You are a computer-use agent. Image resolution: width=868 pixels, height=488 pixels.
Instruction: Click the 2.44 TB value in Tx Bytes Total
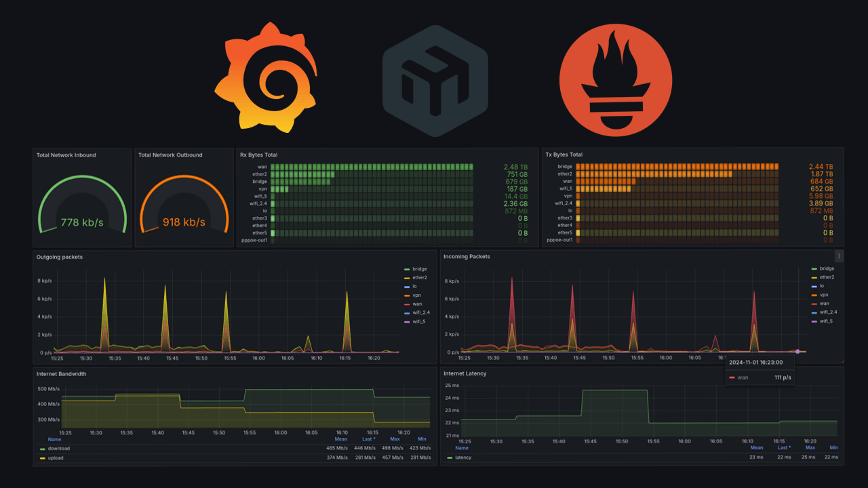(x=821, y=167)
